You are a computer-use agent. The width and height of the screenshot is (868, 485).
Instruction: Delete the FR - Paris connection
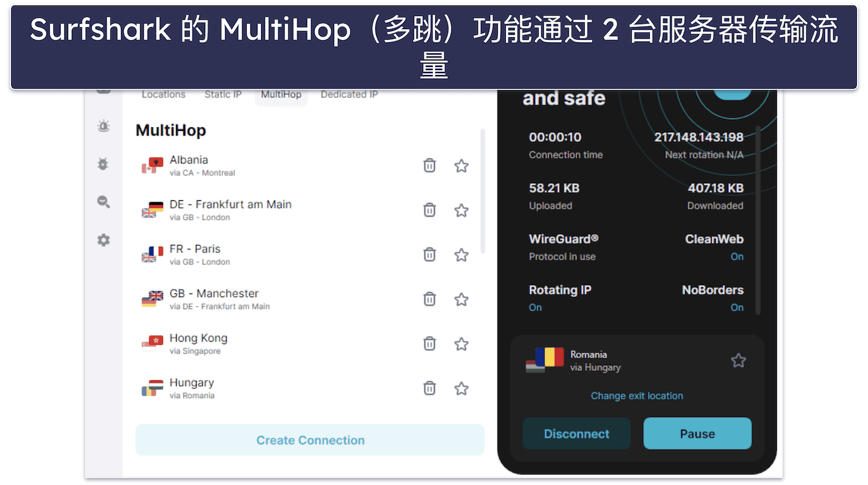(x=430, y=255)
